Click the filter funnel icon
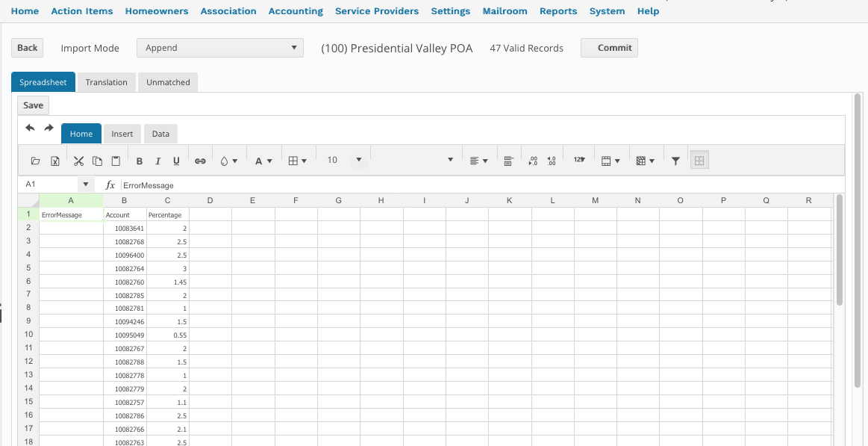868x446 pixels. (675, 161)
